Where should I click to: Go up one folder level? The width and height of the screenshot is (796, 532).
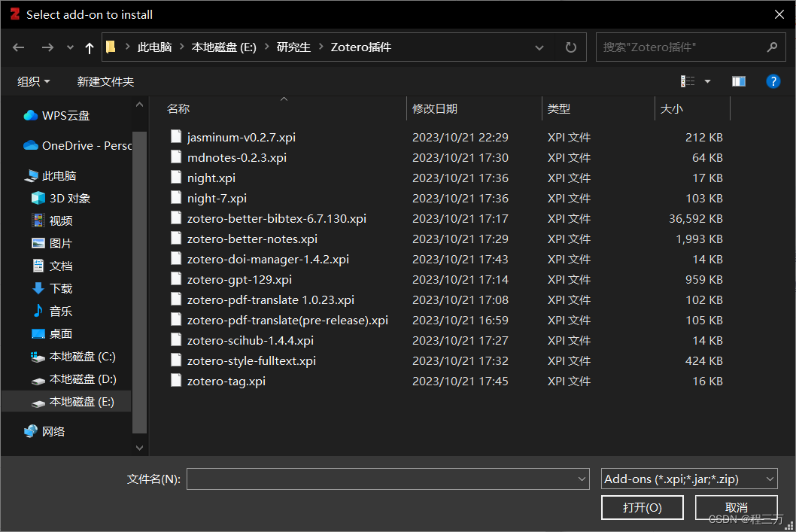[x=90, y=47]
